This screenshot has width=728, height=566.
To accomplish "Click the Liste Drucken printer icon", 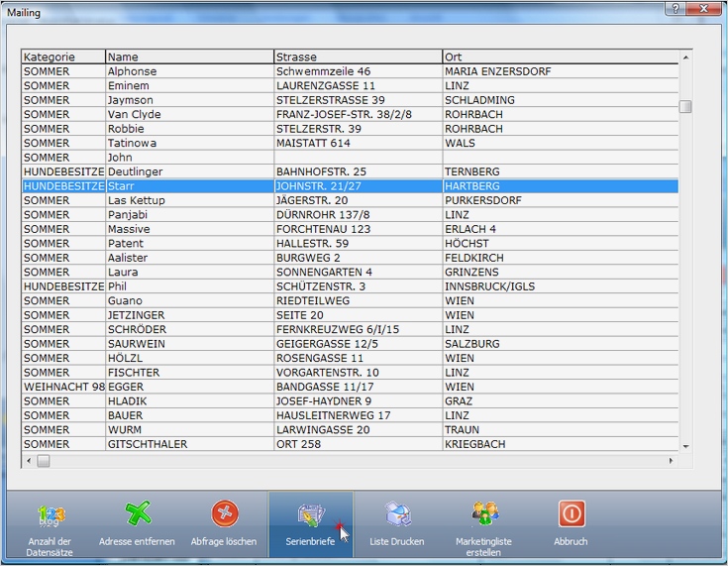I will [398, 513].
